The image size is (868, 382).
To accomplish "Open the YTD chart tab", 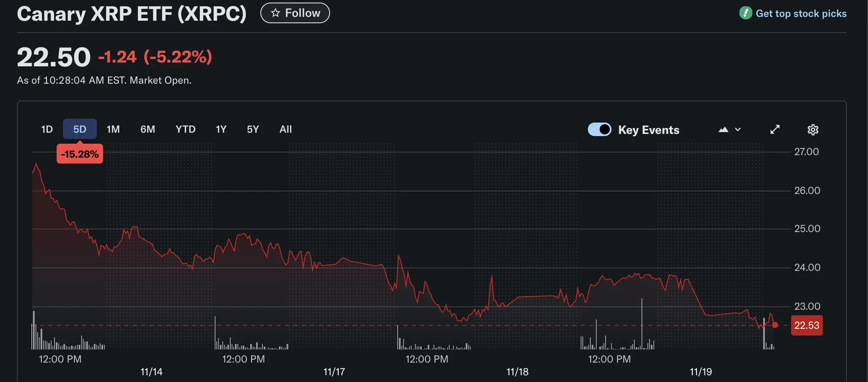I will coord(185,129).
